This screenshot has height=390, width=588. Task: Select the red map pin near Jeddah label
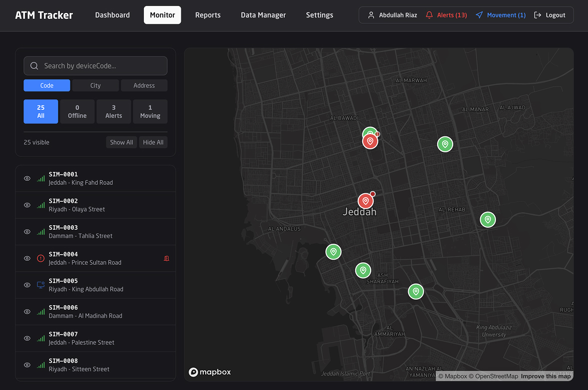pos(366,201)
